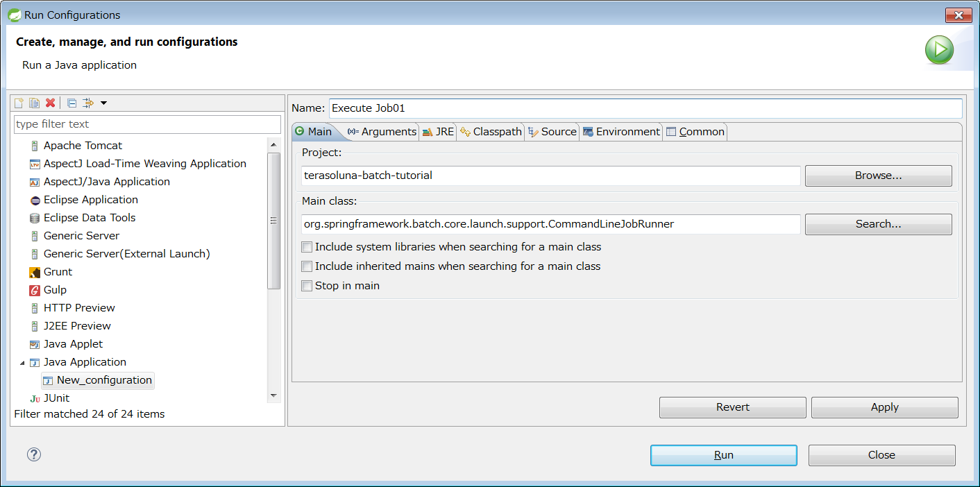Open the Environment tab
This screenshot has height=487, width=980.
[x=621, y=132]
